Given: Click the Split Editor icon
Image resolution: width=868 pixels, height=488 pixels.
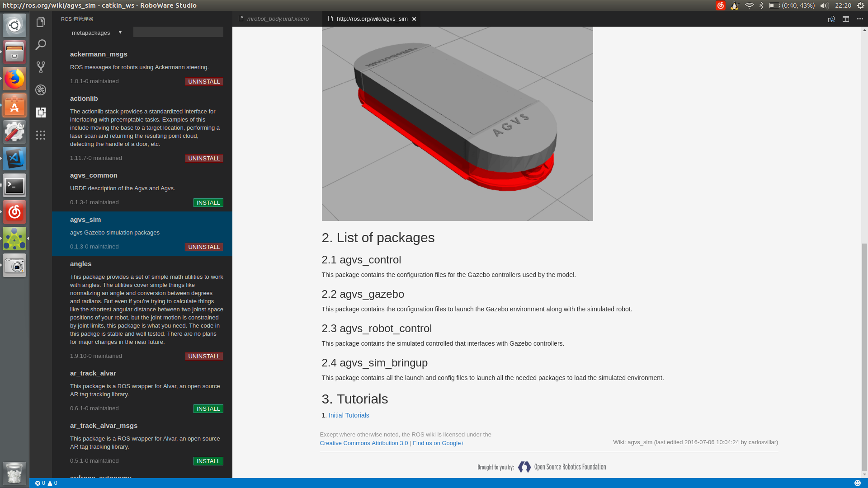Looking at the screenshot, I should tap(845, 19).
